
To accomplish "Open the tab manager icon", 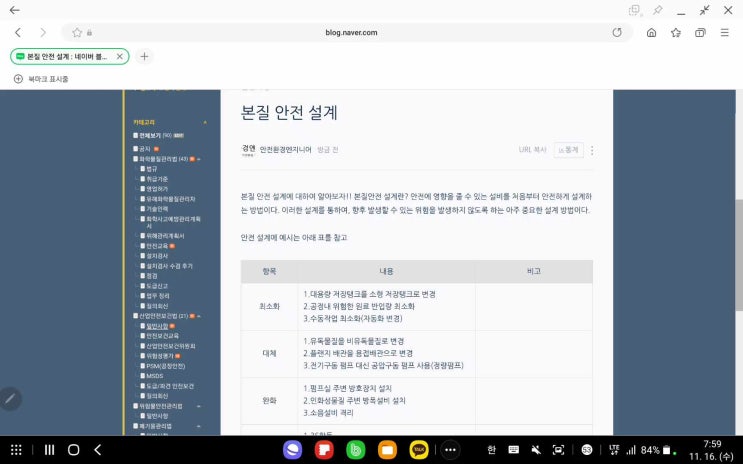I will pos(700,32).
